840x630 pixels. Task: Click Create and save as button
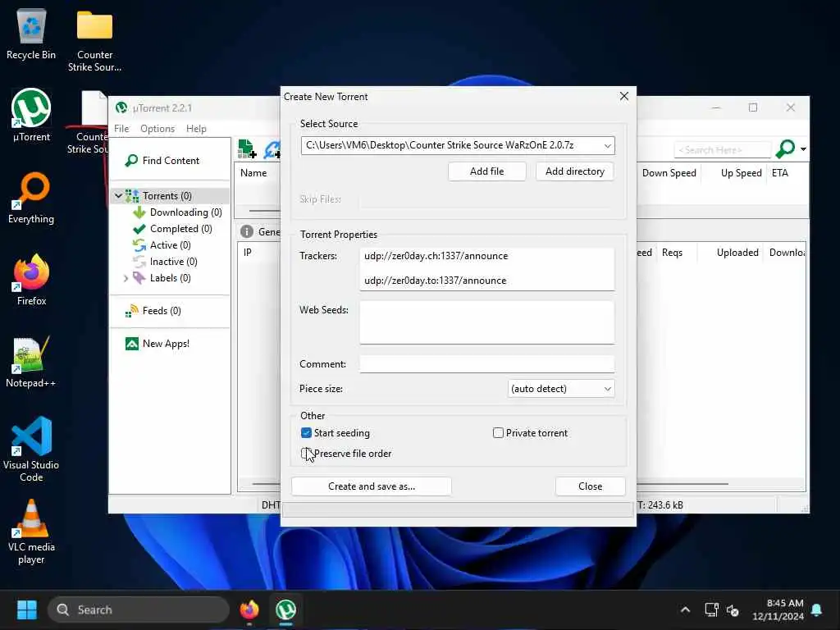coord(372,486)
